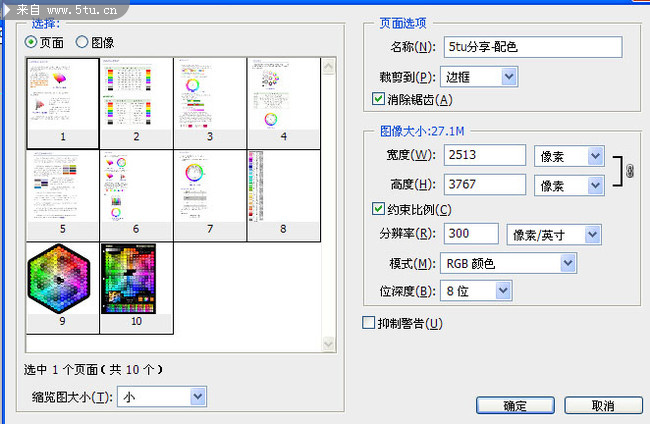Select the 图像 radio button

(83, 42)
